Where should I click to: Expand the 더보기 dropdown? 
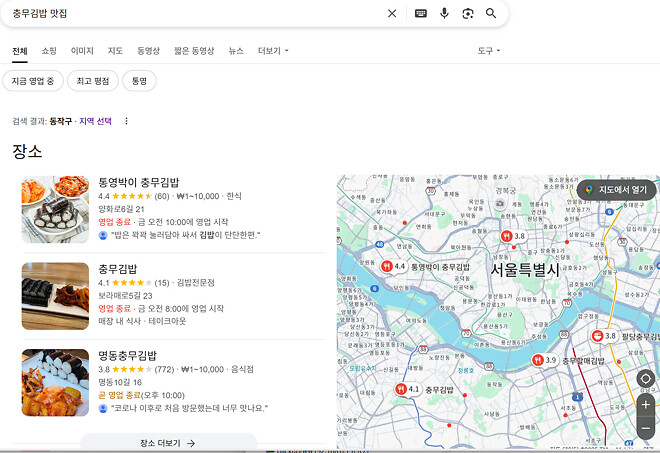[x=273, y=51]
